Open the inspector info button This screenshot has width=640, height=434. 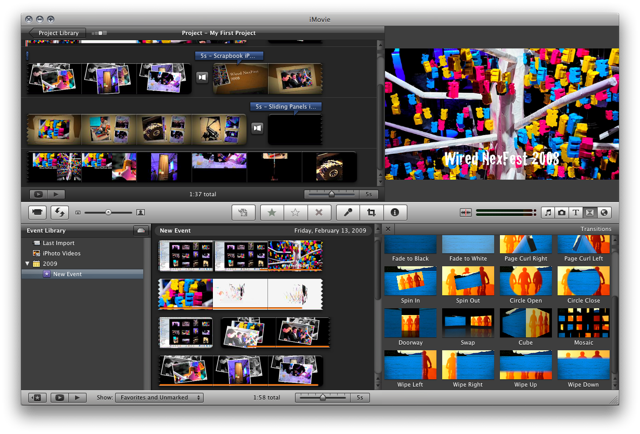click(x=395, y=212)
